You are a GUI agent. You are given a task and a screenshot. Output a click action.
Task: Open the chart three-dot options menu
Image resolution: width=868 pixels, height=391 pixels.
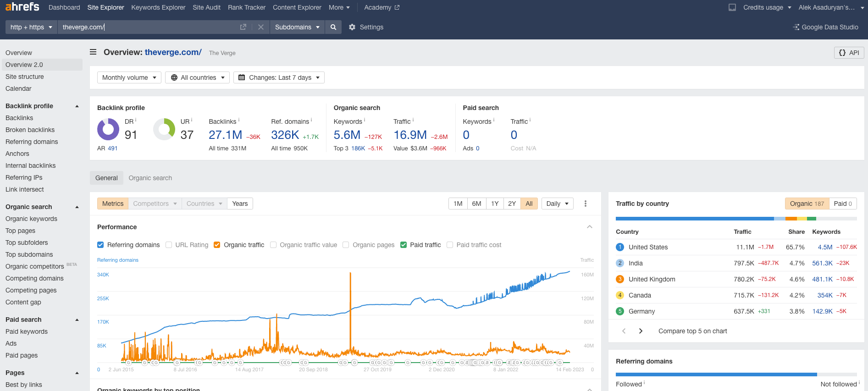click(x=585, y=204)
